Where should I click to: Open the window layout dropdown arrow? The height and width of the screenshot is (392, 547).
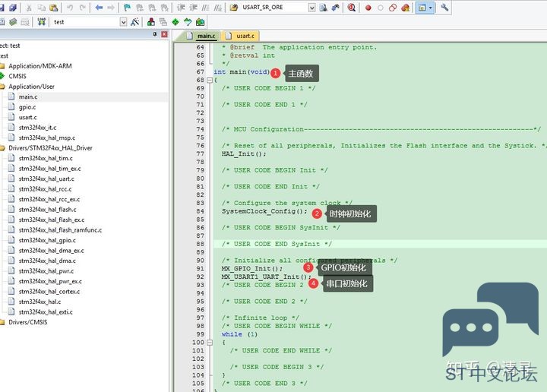(x=431, y=8)
